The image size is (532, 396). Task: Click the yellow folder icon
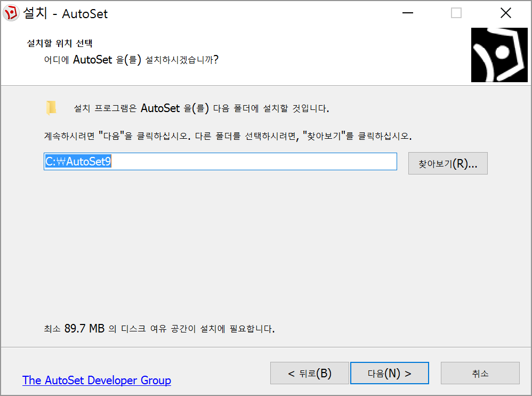click(51, 108)
